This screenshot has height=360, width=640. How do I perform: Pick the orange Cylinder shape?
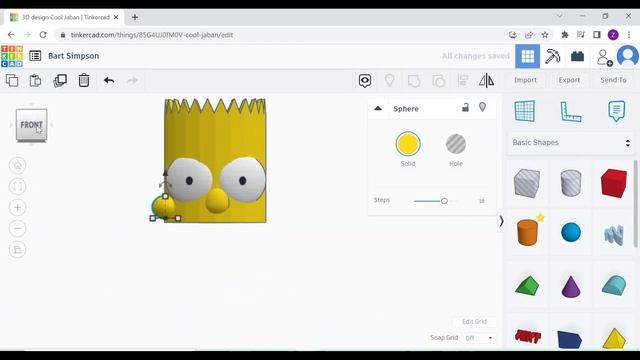tap(527, 232)
